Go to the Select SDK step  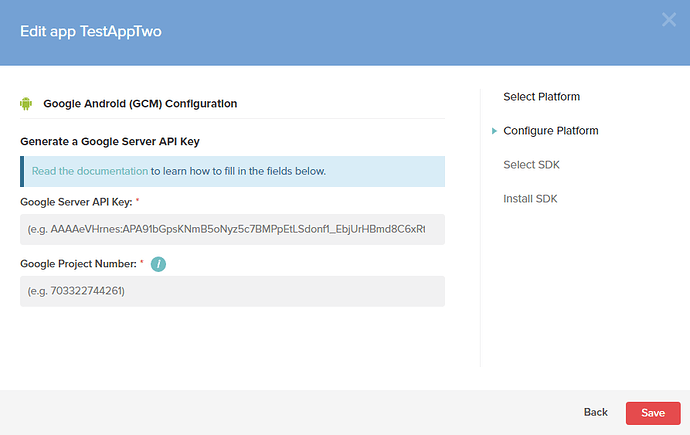coord(531,164)
